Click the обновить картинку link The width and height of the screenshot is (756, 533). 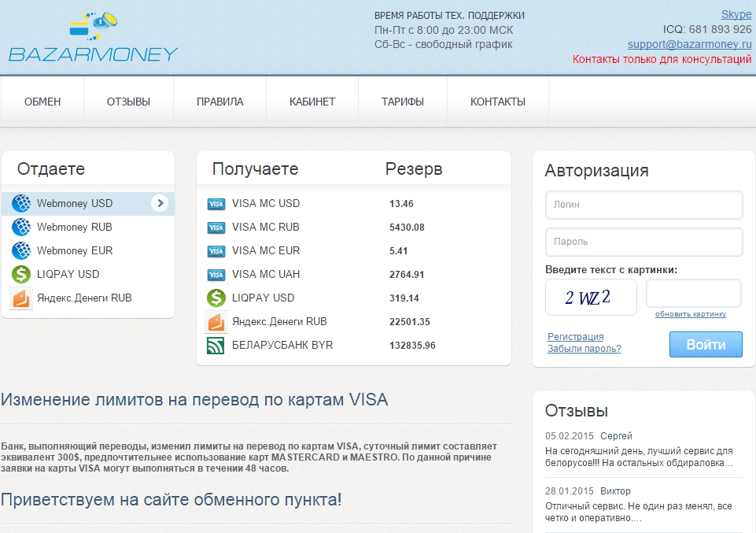[691, 314]
